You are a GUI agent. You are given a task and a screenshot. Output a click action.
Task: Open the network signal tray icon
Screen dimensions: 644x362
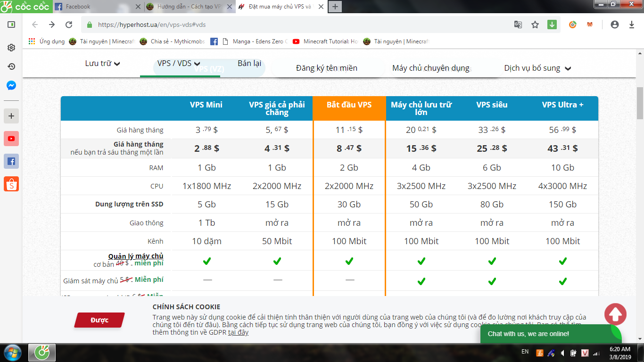[x=596, y=353]
